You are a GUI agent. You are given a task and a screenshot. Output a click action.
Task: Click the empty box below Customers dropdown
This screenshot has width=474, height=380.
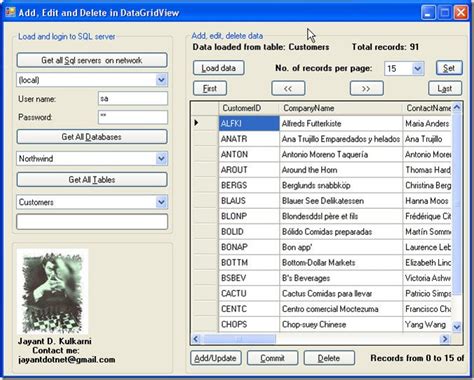point(92,222)
